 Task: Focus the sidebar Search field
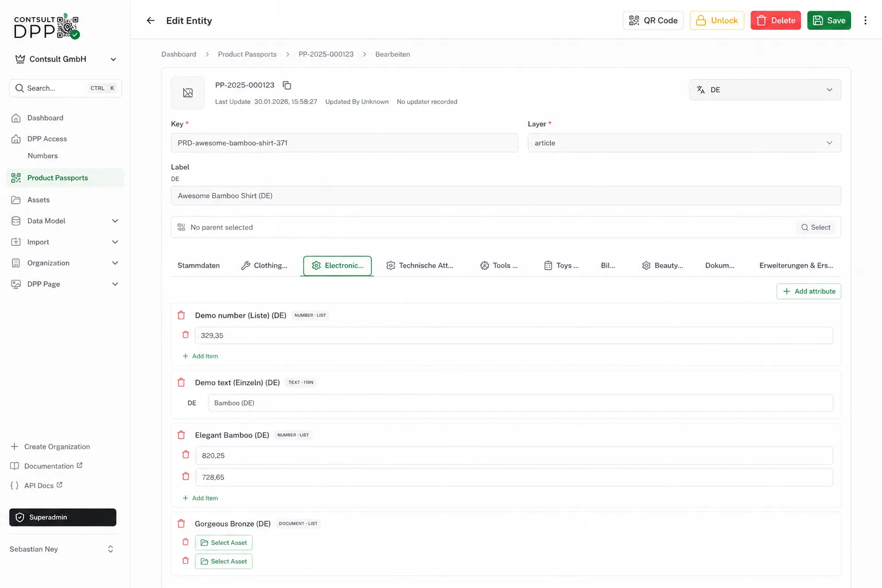[x=65, y=88]
